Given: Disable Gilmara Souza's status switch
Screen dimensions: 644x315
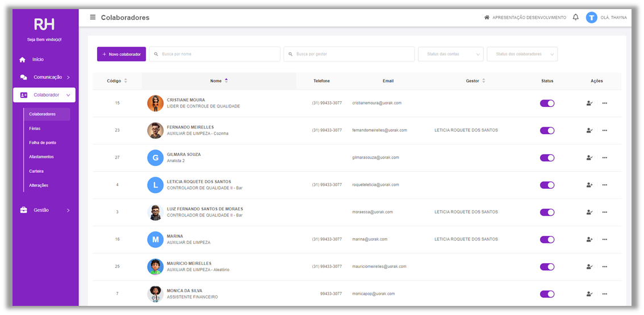Looking at the screenshot, I should [x=547, y=157].
